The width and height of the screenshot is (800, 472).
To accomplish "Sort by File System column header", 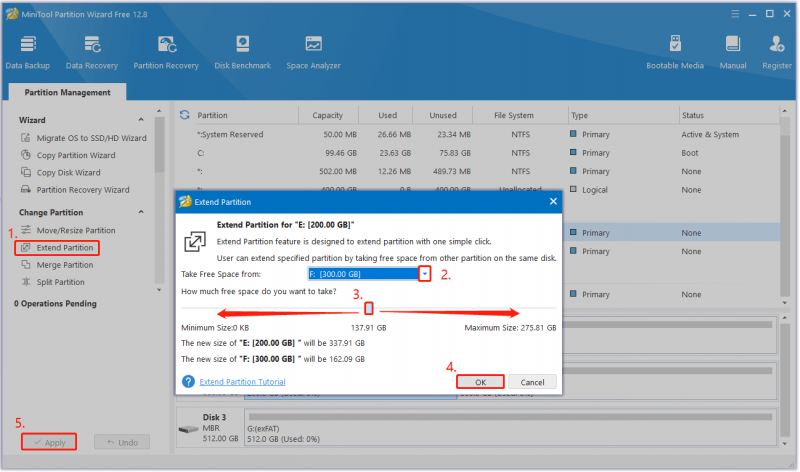I will (514, 115).
